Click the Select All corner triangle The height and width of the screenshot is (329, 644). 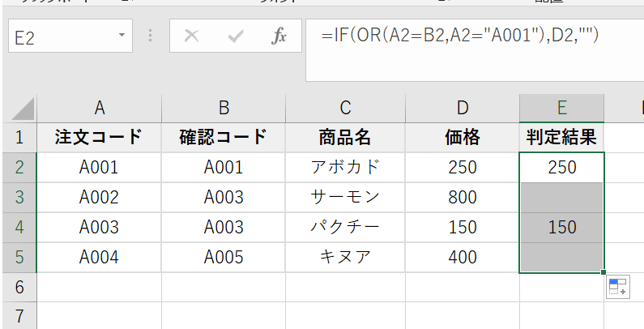[x=23, y=108]
